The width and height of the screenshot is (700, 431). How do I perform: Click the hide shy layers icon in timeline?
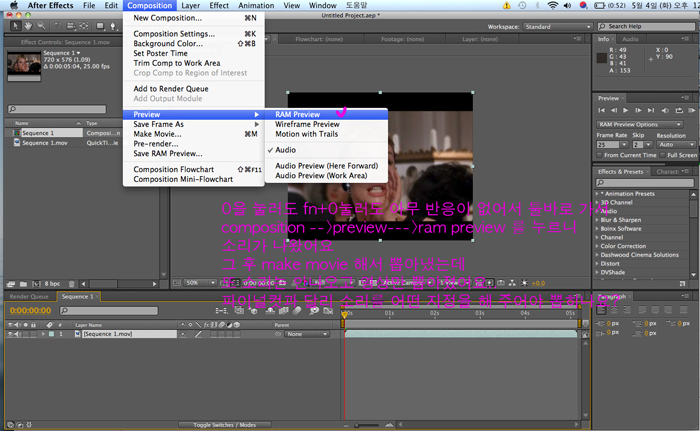click(x=271, y=310)
